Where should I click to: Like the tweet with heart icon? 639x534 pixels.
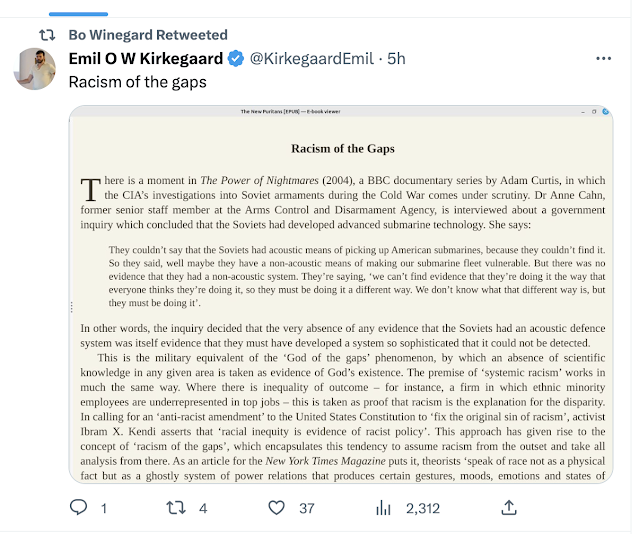(276, 508)
